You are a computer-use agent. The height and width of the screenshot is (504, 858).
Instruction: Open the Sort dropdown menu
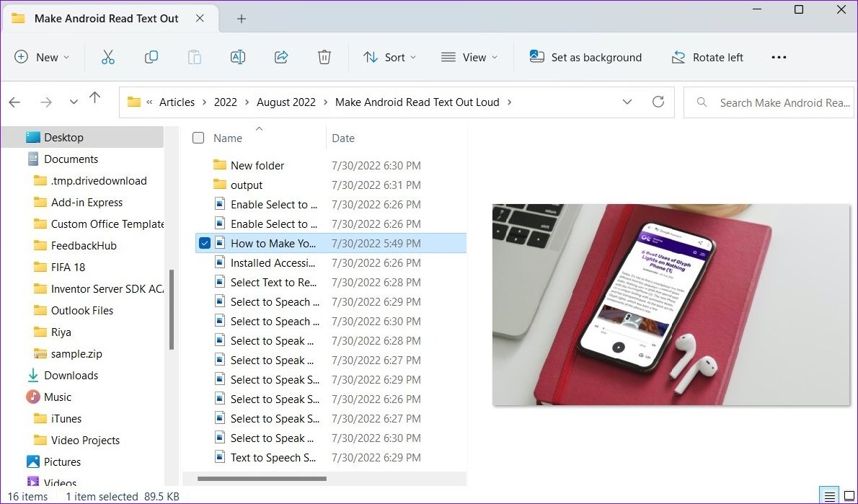click(389, 58)
